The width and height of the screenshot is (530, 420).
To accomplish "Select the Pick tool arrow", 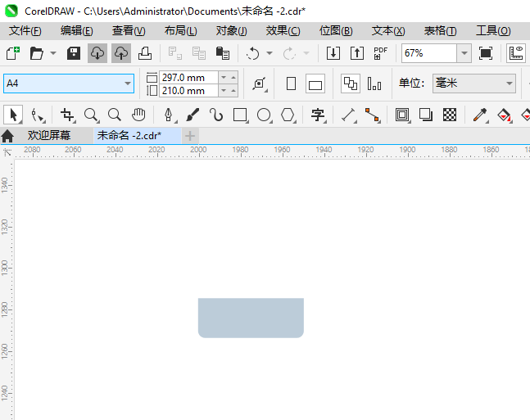I will click(13, 115).
